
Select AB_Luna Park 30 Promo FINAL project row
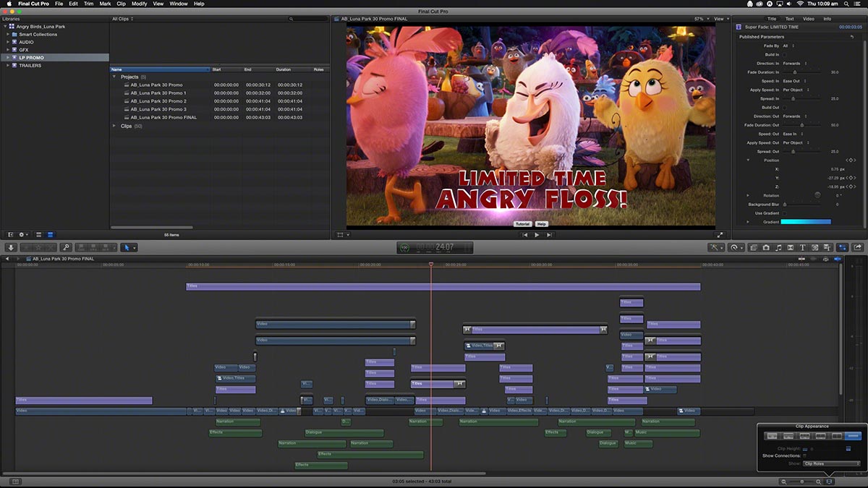coord(220,117)
